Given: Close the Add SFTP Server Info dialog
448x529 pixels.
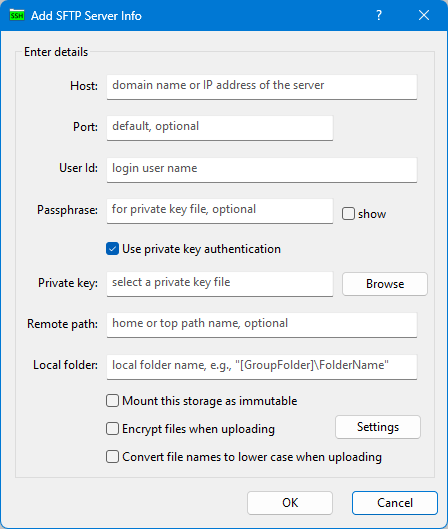Looking at the screenshot, I should [x=424, y=15].
